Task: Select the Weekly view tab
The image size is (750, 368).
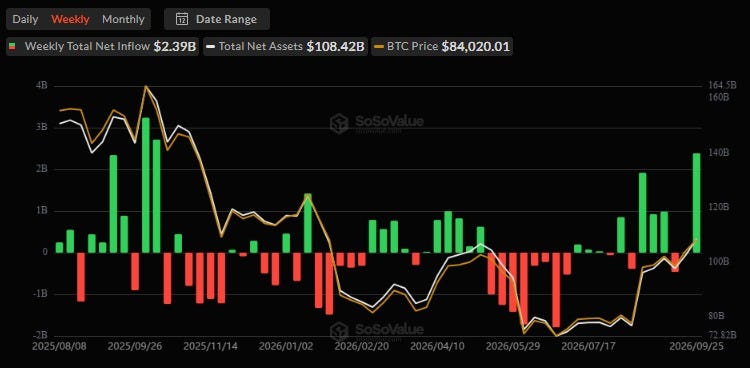Action: pos(70,19)
